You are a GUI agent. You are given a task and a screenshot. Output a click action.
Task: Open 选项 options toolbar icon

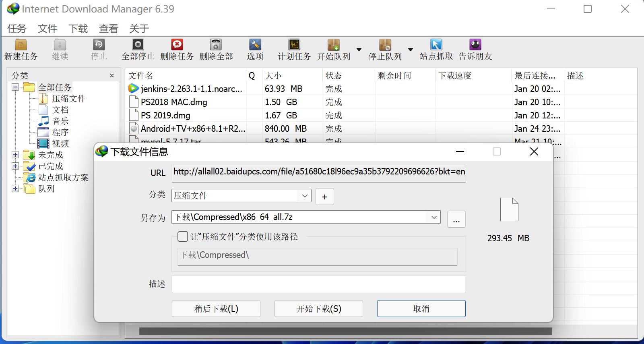255,44
